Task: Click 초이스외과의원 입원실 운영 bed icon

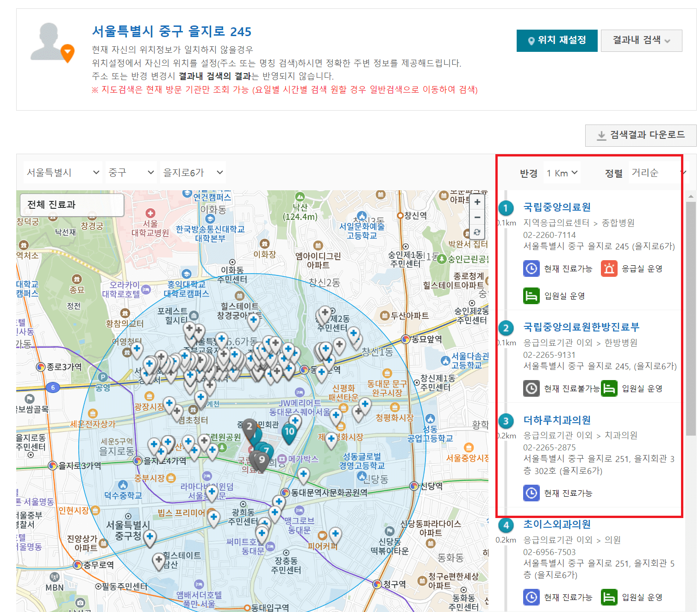Action: pyautogui.click(x=609, y=597)
